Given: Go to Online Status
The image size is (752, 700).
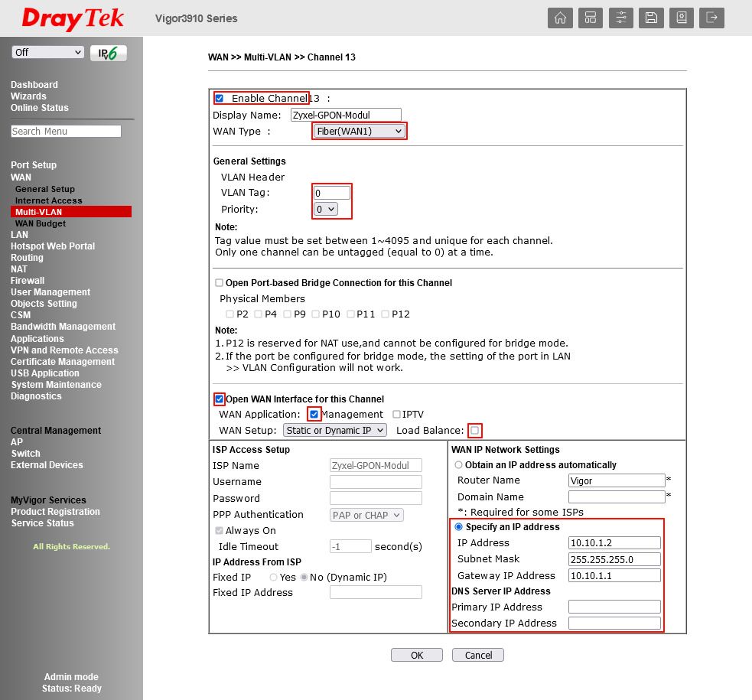Looking at the screenshot, I should click(x=40, y=108).
